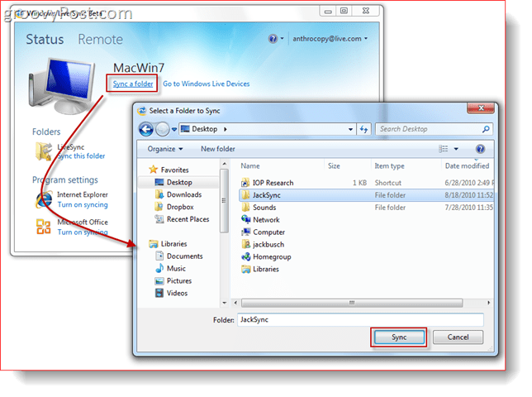Click the Sync a folder link

coord(133,84)
